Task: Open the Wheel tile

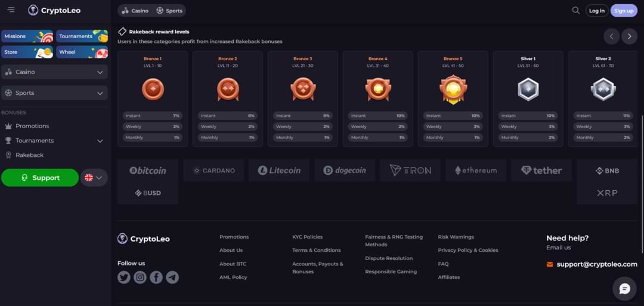Action: tap(82, 52)
